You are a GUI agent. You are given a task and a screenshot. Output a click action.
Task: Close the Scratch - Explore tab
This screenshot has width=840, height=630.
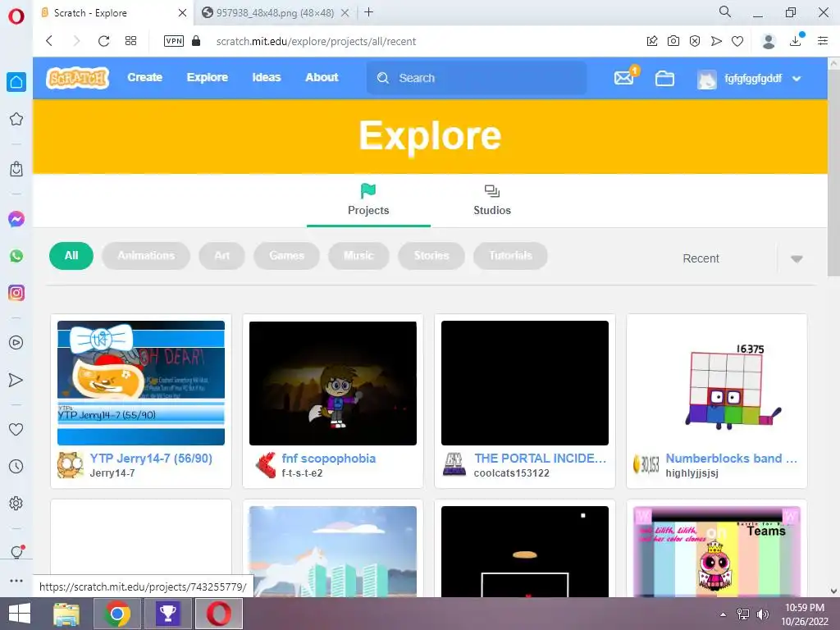point(182,13)
